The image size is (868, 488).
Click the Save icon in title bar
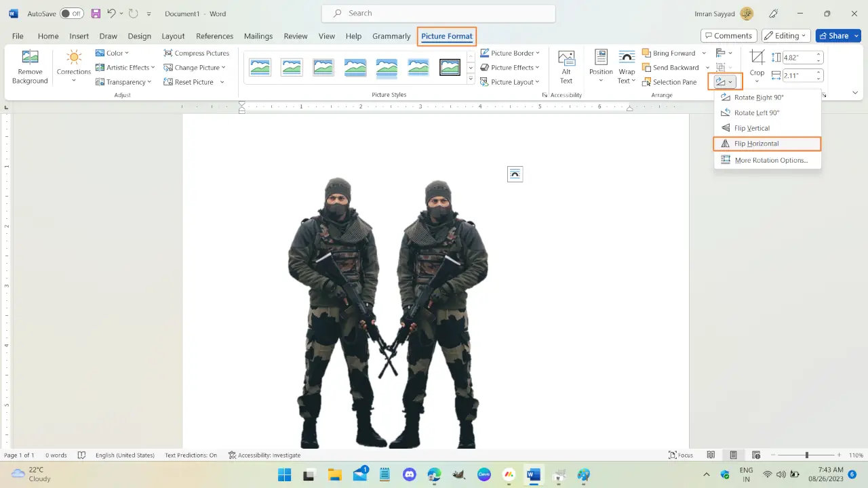[96, 14]
